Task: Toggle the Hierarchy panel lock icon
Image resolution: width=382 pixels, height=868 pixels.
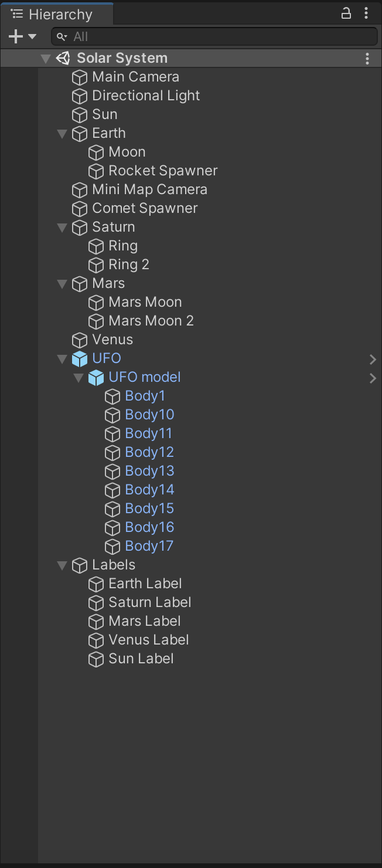Action: point(346,13)
